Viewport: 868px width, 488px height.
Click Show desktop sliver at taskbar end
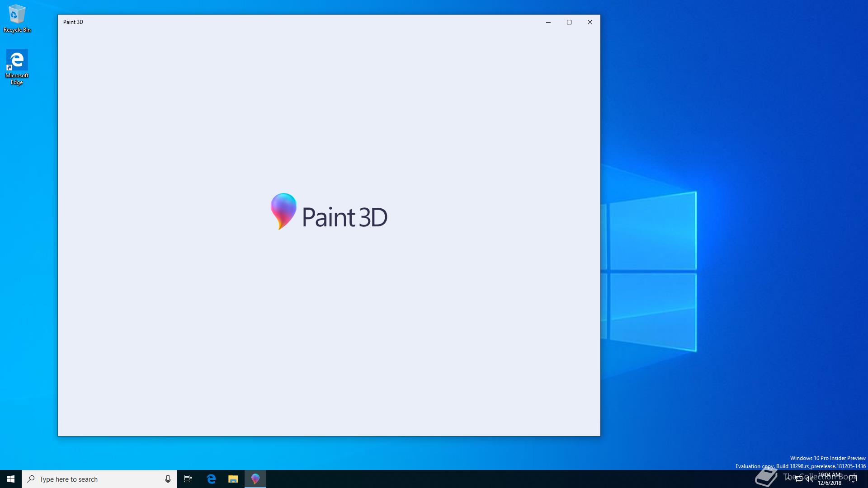point(866,479)
